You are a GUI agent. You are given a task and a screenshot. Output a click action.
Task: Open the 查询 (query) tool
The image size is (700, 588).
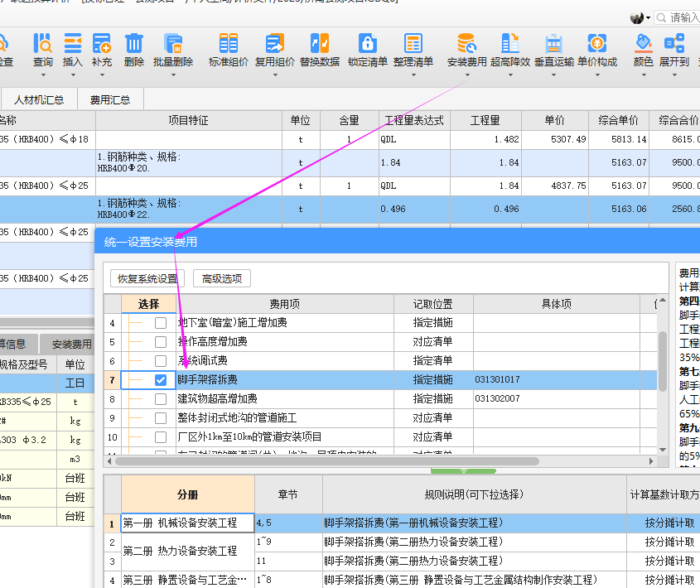click(43, 44)
